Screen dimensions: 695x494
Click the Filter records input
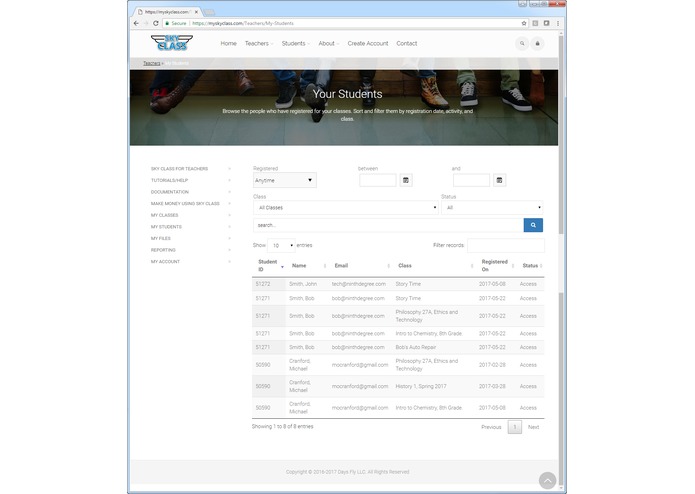coord(506,245)
